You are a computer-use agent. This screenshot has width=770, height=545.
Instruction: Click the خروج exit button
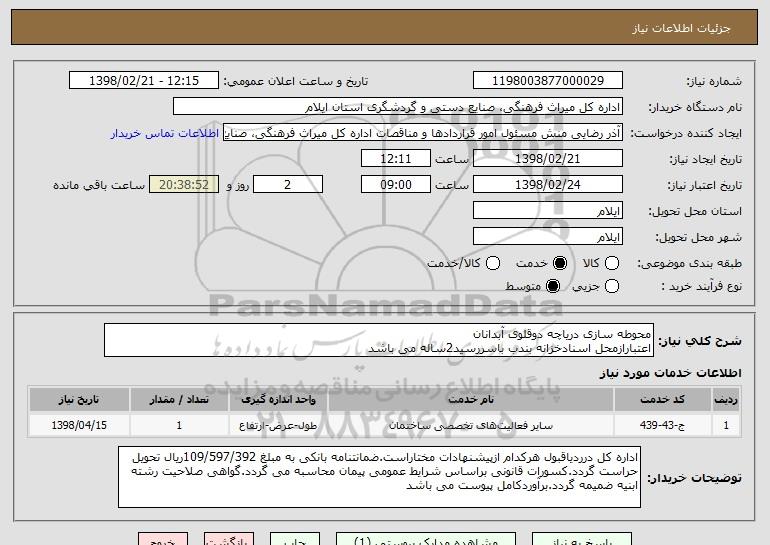[x=163, y=539]
